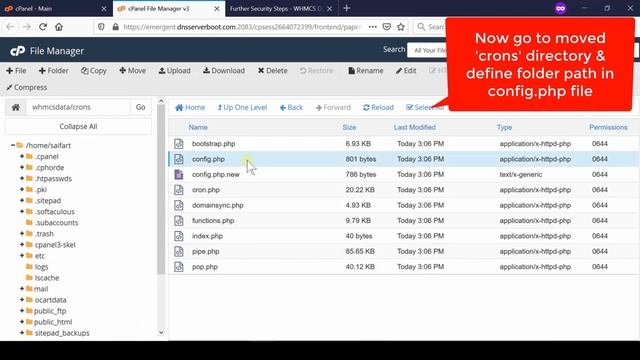This screenshot has height=360, width=640.
Task: Click the functions.php file icon
Action: (179, 221)
